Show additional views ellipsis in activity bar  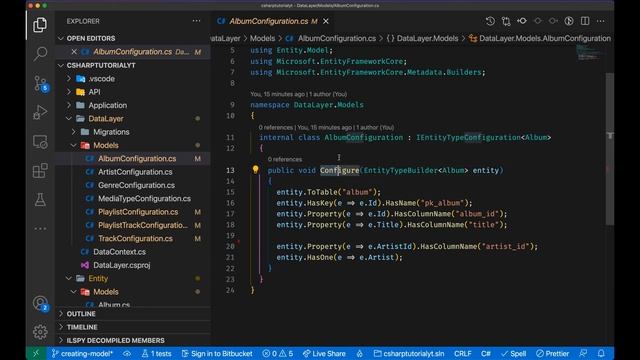40,229
